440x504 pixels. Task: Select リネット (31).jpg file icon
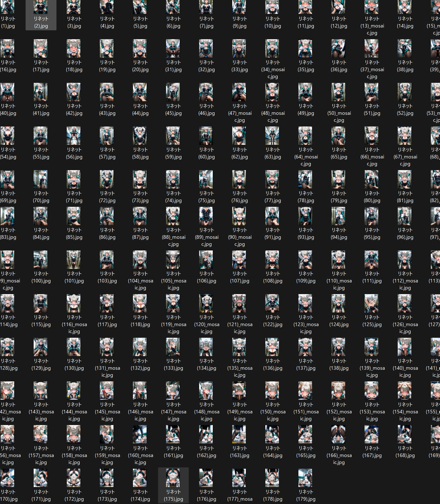(x=173, y=48)
